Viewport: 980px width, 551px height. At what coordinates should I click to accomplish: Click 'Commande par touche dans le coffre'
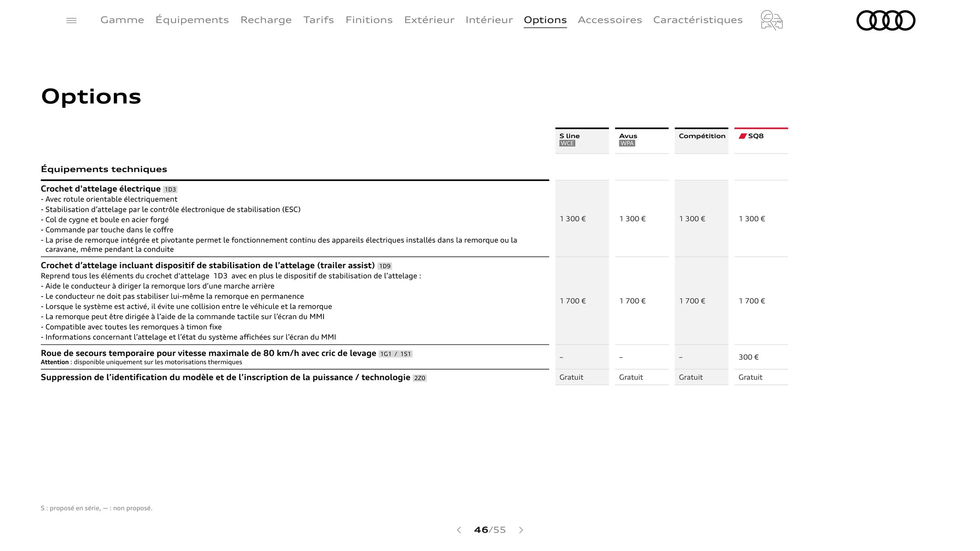107,230
